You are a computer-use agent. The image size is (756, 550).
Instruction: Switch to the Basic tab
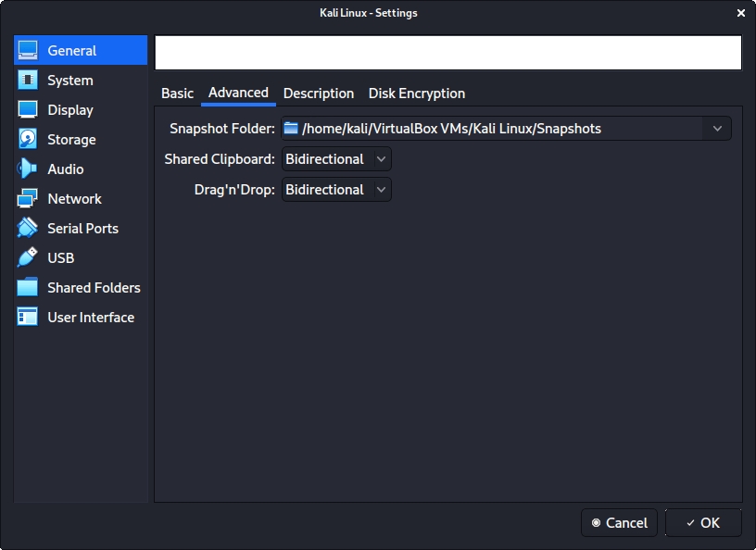[x=177, y=94]
